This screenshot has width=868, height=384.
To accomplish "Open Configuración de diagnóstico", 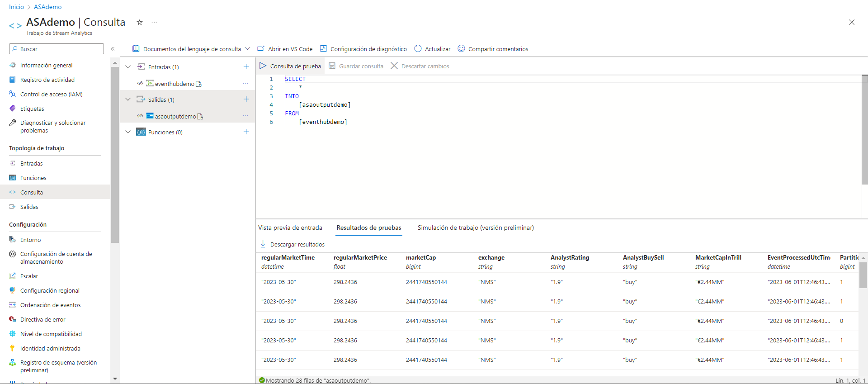I will coord(363,49).
